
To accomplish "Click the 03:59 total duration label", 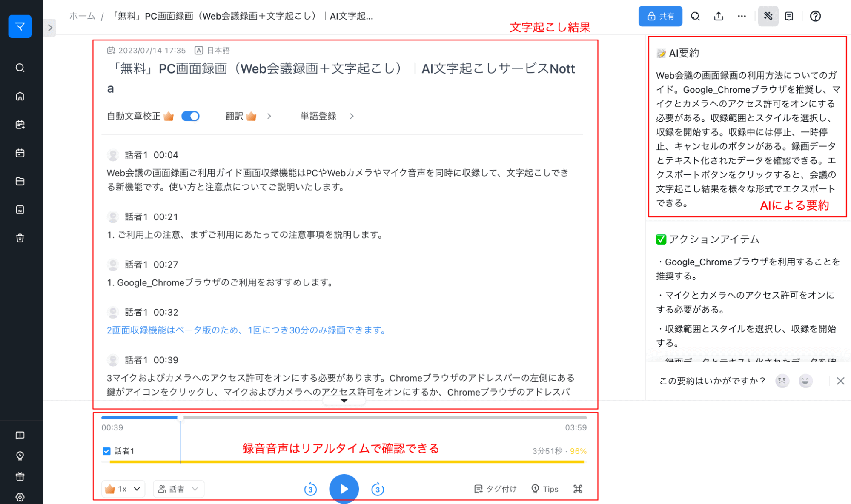I will click(576, 427).
